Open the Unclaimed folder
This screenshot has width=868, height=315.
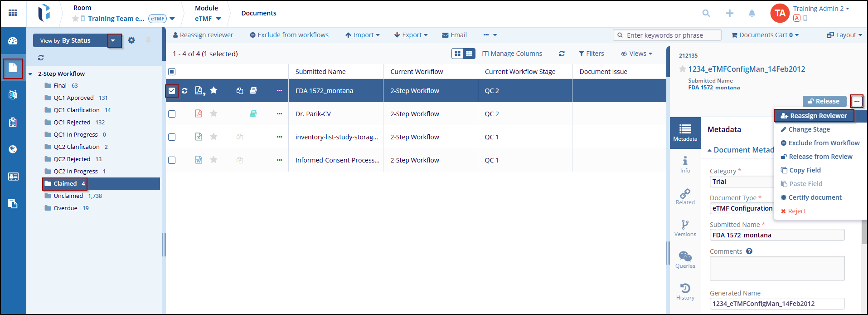click(68, 196)
